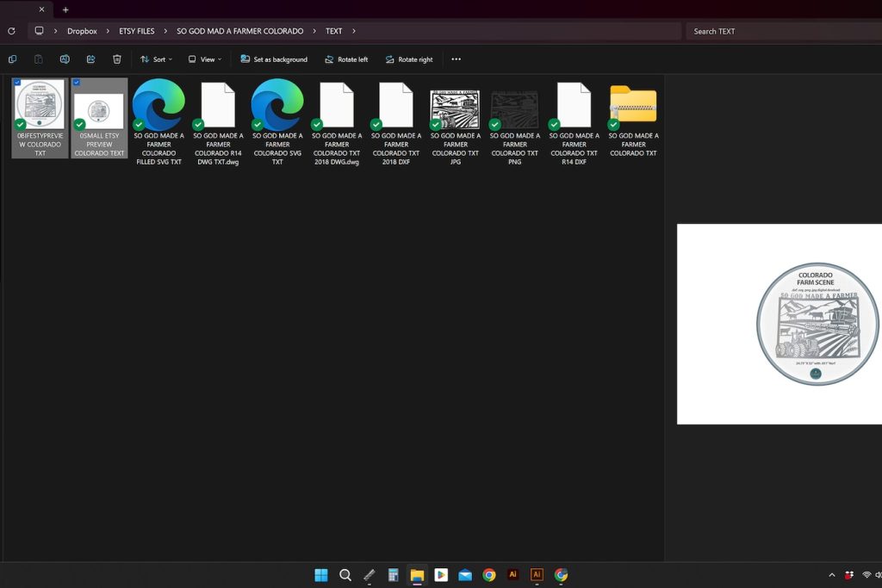Image resolution: width=882 pixels, height=588 pixels.
Task: Click the Rename icon in the toolbar
Action: 65,59
